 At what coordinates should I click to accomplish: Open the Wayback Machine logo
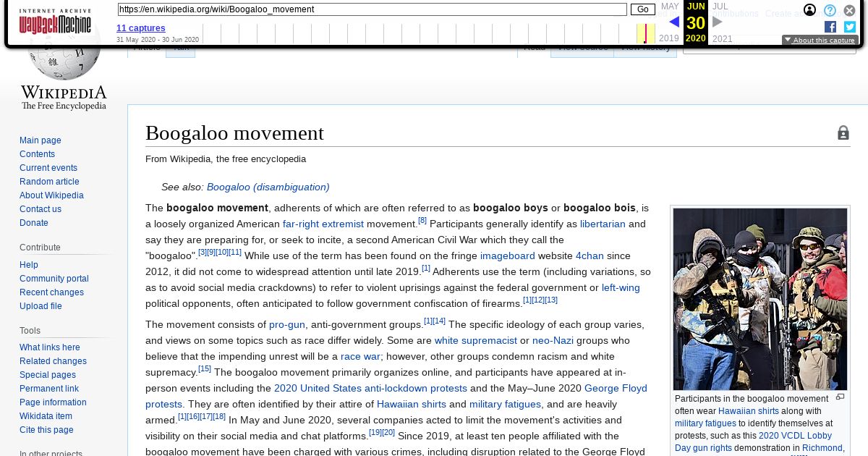click(x=55, y=22)
